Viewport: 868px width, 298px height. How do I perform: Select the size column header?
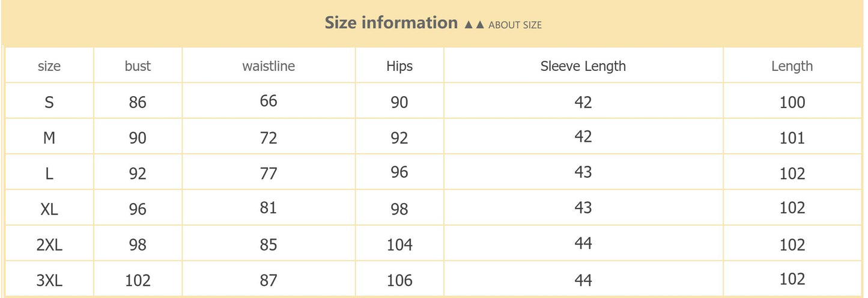(49, 66)
